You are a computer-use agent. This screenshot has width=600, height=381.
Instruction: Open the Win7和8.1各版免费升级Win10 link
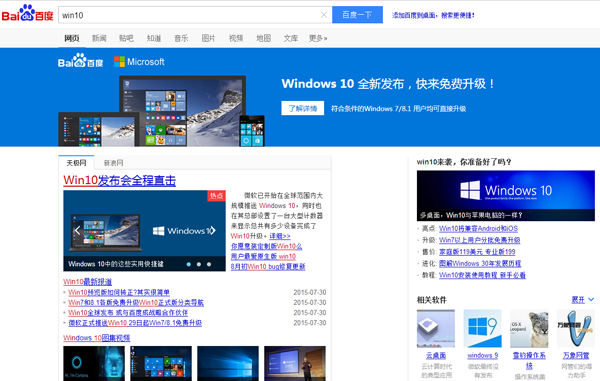point(136,303)
